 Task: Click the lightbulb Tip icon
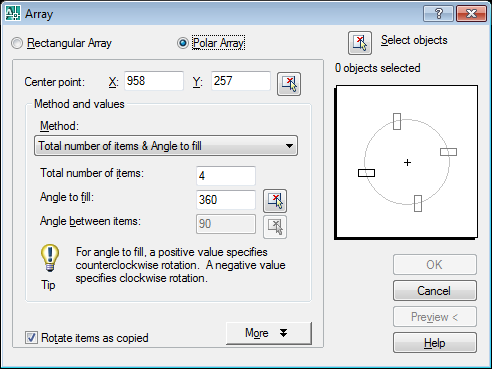click(x=50, y=258)
